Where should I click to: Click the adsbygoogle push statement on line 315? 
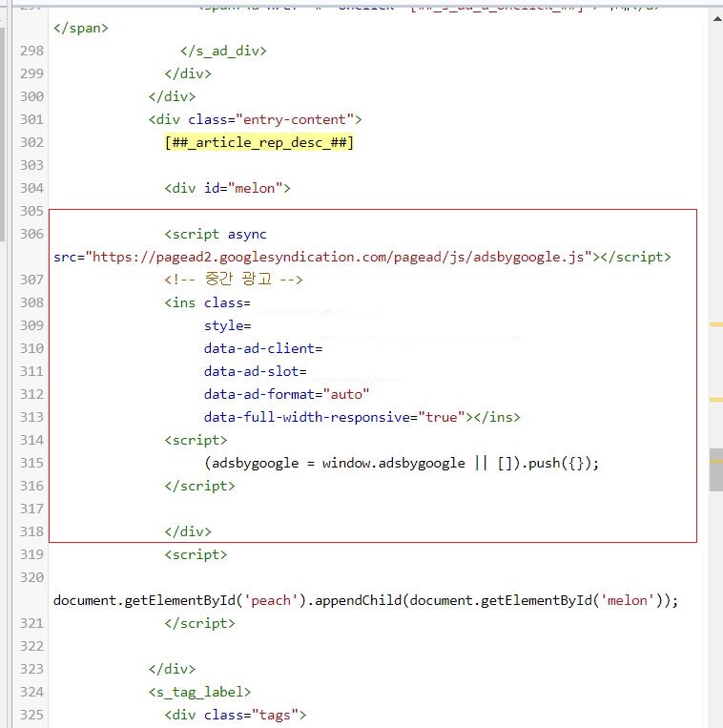pos(402,463)
